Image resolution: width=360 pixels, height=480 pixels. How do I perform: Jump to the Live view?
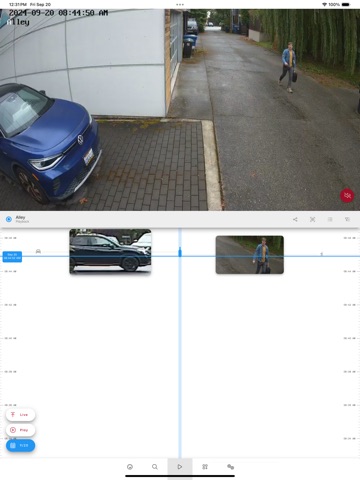click(20, 415)
